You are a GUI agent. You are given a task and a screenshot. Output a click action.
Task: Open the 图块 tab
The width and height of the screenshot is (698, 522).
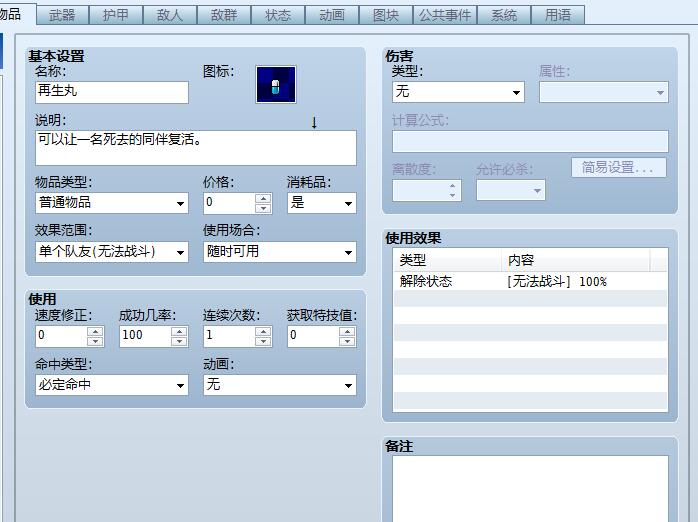tap(386, 16)
